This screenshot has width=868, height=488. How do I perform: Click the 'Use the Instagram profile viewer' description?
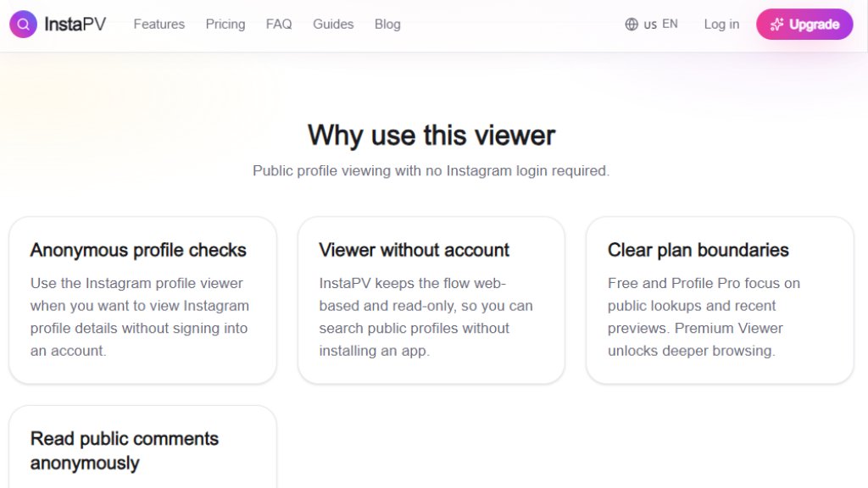pos(140,317)
